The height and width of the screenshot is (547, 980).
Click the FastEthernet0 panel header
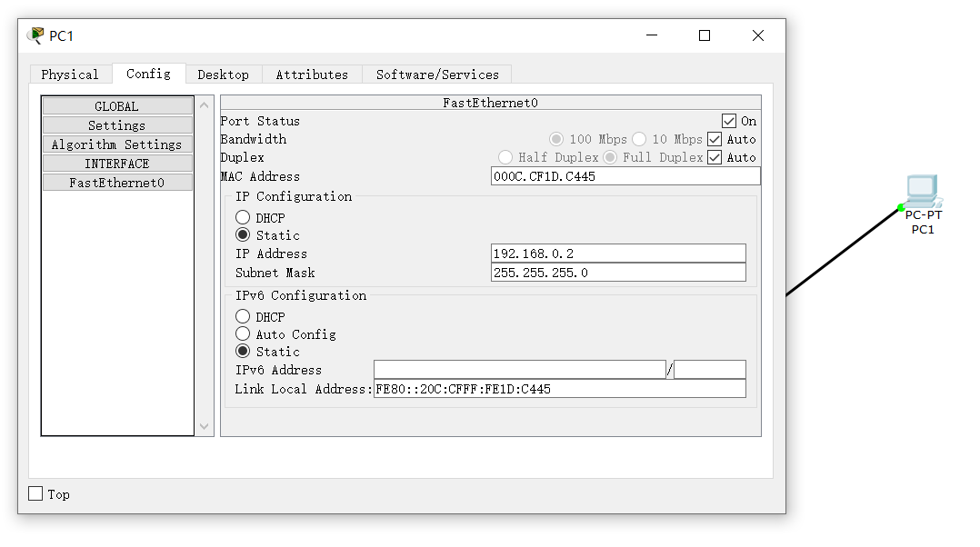[491, 103]
